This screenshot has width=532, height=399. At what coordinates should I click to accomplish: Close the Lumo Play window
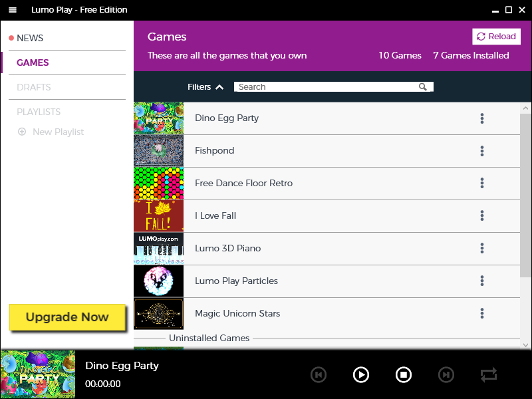[522, 10]
